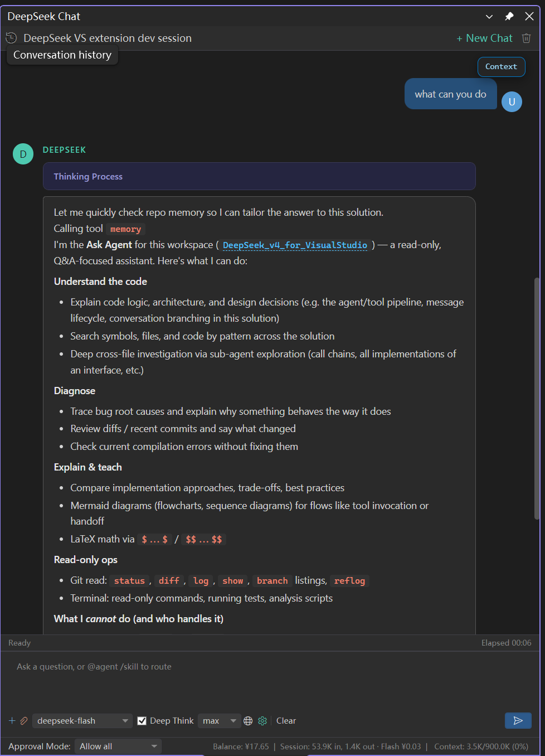545x756 pixels.
Task: Open settings via the green gear icon
Action: tap(262, 721)
